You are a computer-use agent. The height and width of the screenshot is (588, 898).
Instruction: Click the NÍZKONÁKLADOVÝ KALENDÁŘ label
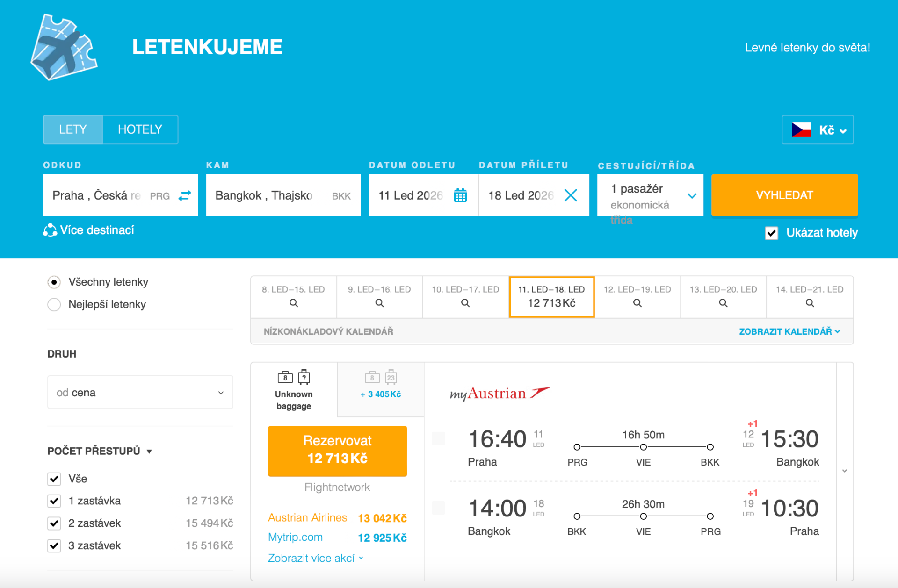pos(328,331)
